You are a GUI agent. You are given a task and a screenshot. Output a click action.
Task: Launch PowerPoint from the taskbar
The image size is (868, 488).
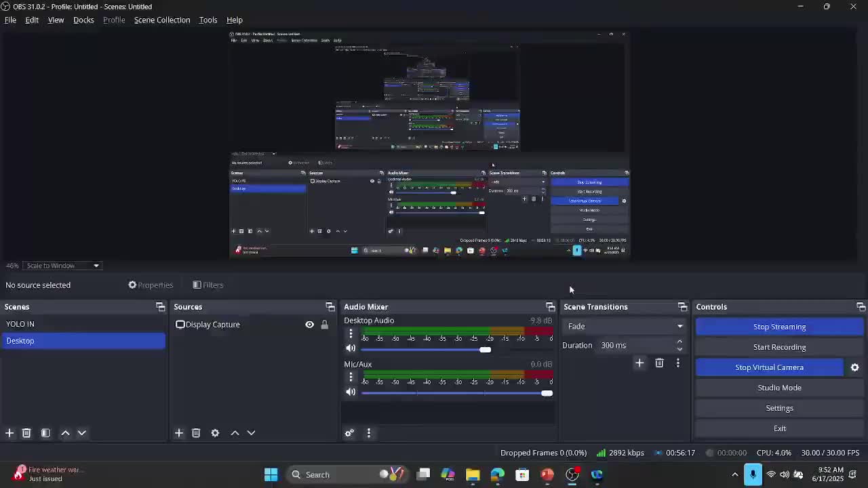click(547, 474)
